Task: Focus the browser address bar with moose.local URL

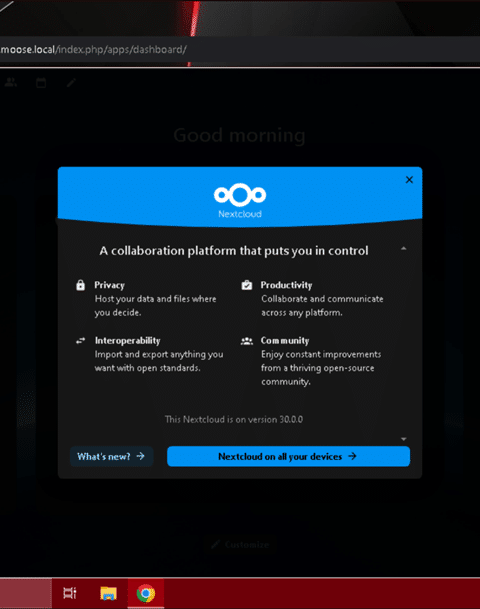Action: tap(240, 49)
